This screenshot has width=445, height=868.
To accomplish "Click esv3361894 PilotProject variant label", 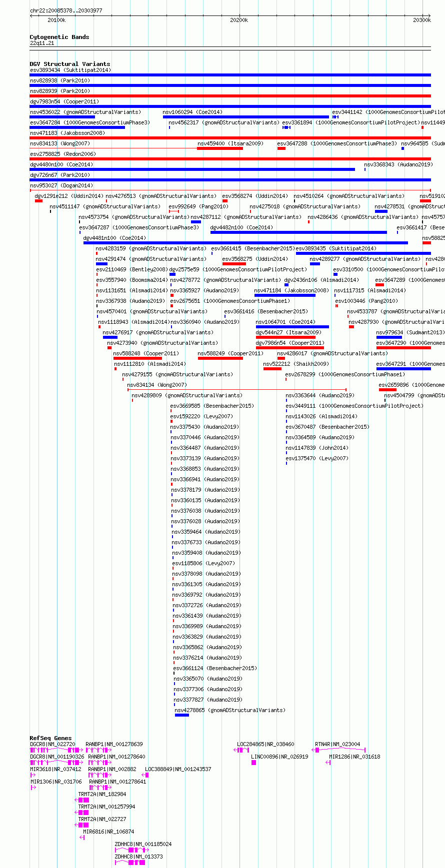I will pyautogui.click(x=351, y=122).
